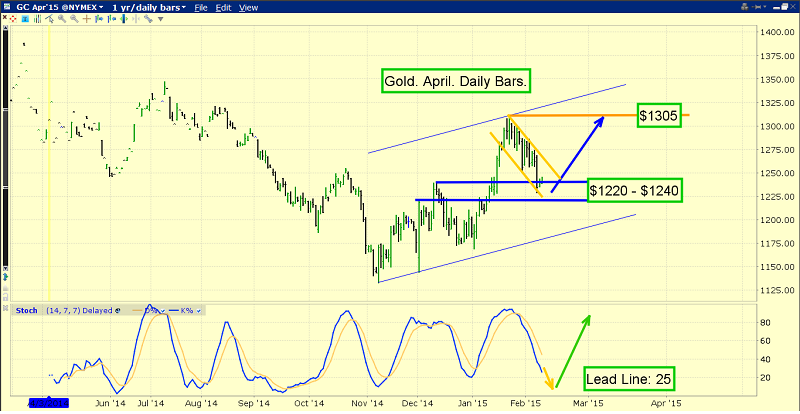This screenshot has height=414, width=800.
Task: Click the chart window app icon
Action: coord(7,7)
